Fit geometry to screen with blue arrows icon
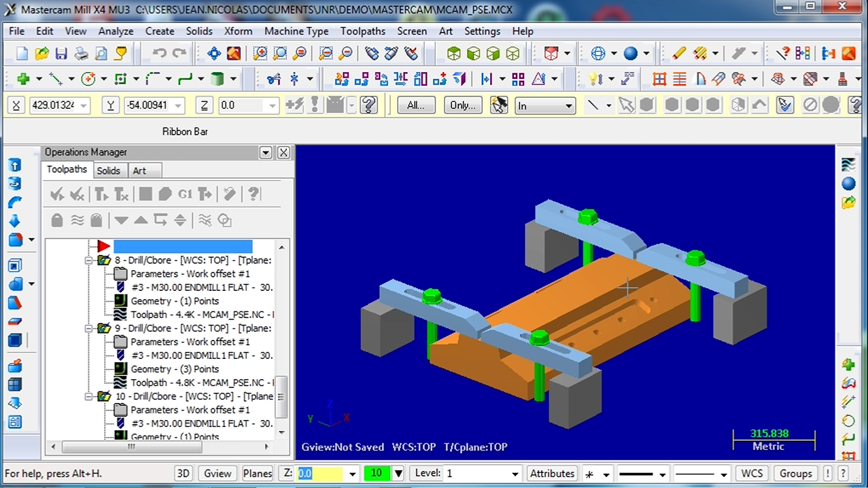 214,53
